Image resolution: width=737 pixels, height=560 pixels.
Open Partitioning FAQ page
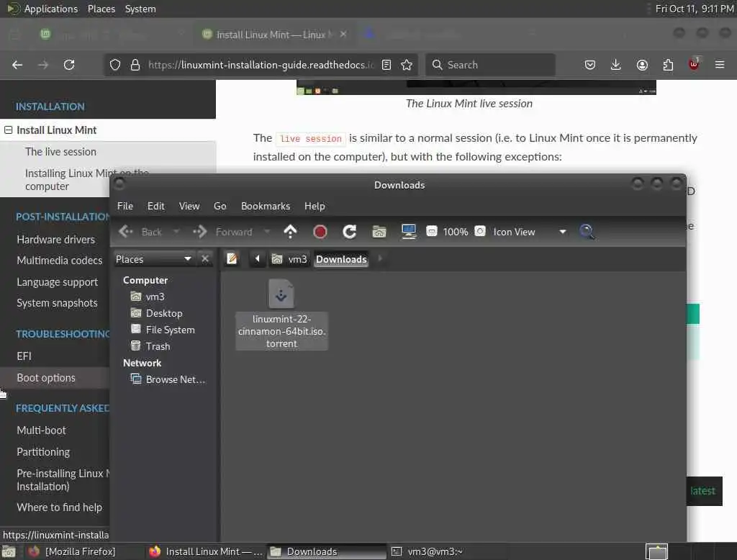(42, 451)
